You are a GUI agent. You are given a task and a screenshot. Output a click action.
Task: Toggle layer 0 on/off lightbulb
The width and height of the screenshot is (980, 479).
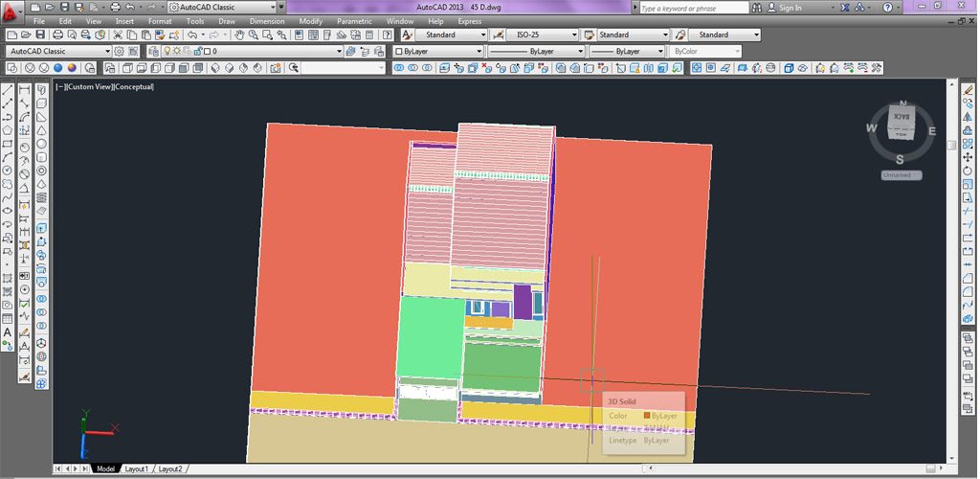pos(167,52)
